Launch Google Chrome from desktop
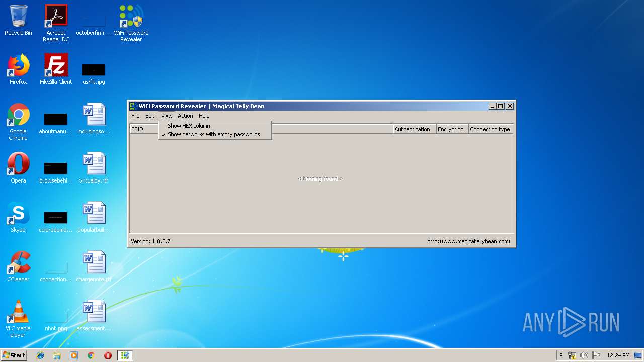The width and height of the screenshot is (644, 362). point(18,122)
